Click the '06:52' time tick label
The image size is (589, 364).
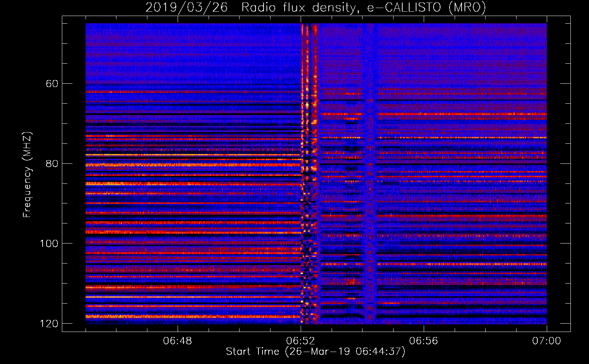[301, 341]
